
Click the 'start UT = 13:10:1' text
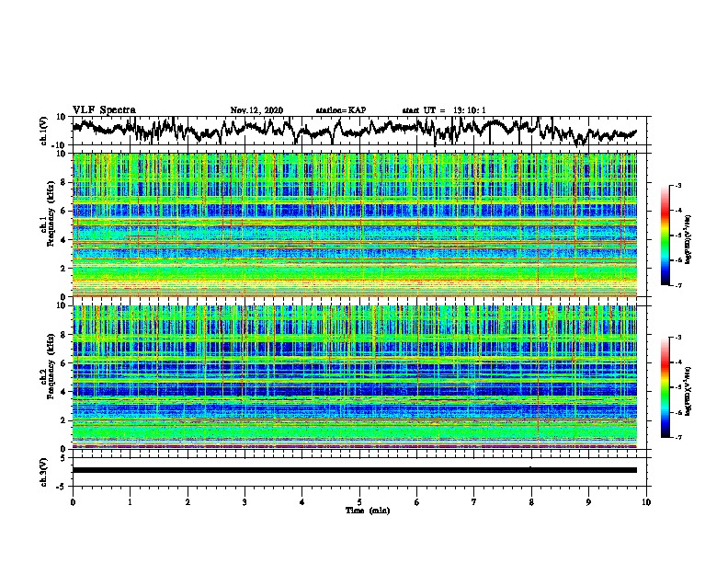point(444,110)
